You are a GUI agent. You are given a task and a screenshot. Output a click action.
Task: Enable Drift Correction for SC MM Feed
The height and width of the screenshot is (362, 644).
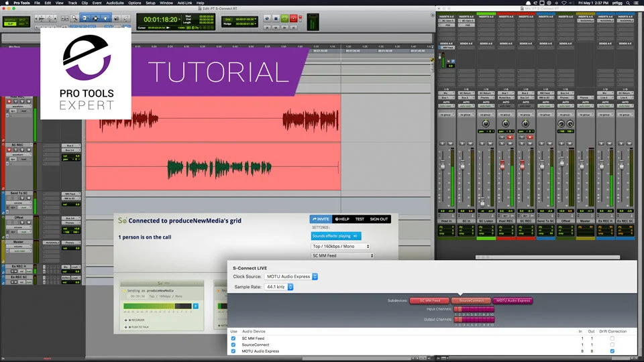612,339
